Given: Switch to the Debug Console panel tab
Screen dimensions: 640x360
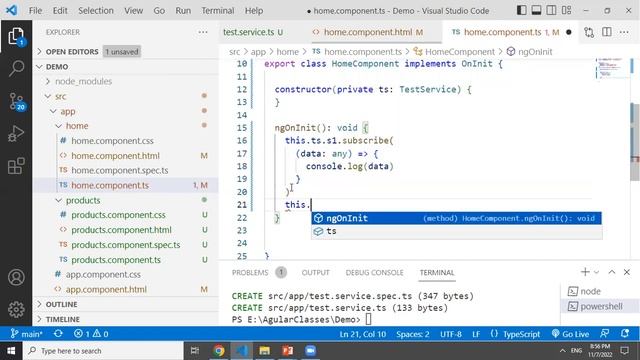Looking at the screenshot, I should pos(374,272).
